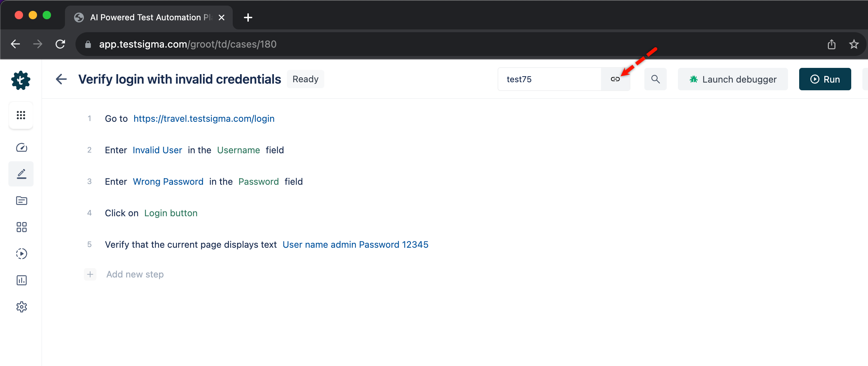Open https://travel.testsigma.com/login link in step 1
This screenshot has width=868, height=366.
(204, 119)
